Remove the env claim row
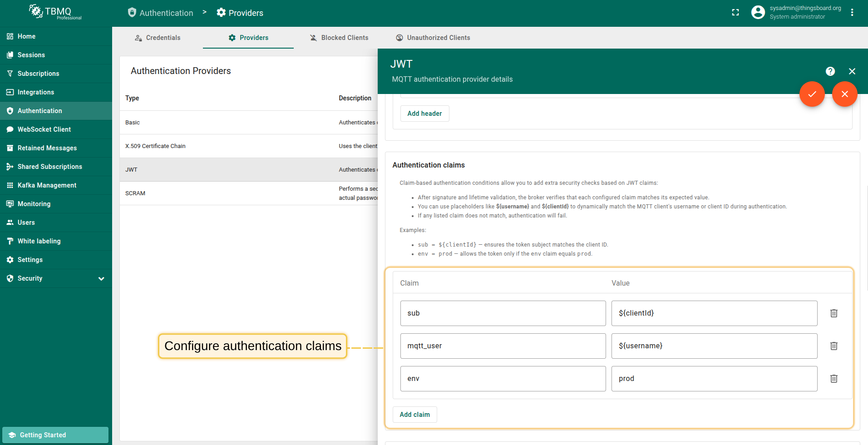Screen dimensions: 868x445 point(833,379)
